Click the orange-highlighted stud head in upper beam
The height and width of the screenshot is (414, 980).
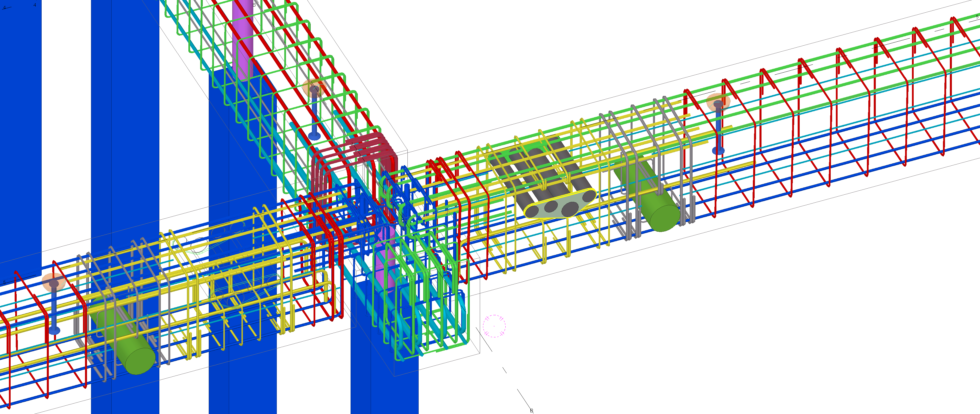click(x=314, y=89)
